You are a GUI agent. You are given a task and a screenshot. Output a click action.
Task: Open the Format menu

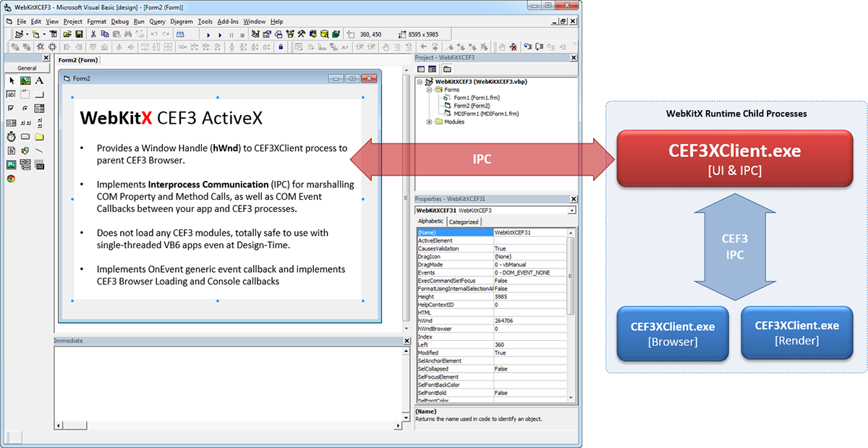(97, 22)
